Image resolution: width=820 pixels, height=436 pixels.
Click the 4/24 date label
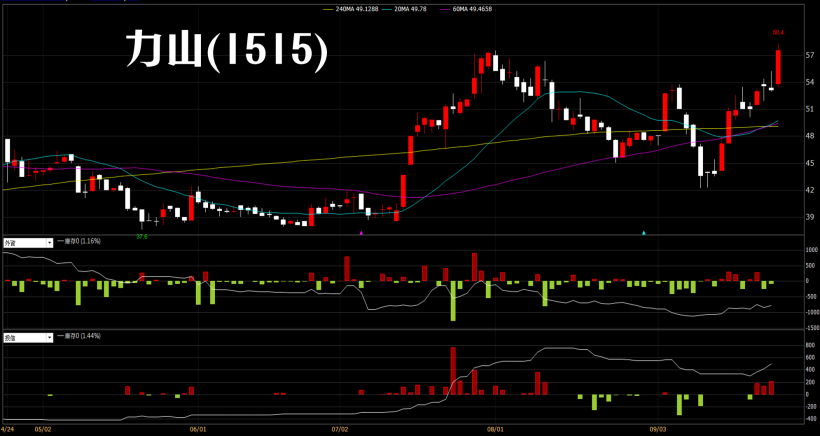(x=8, y=431)
